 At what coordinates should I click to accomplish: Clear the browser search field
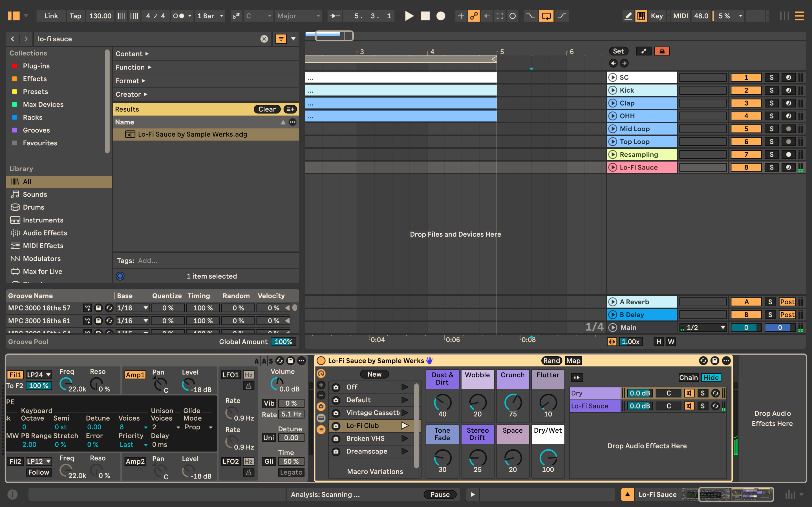[x=264, y=39]
